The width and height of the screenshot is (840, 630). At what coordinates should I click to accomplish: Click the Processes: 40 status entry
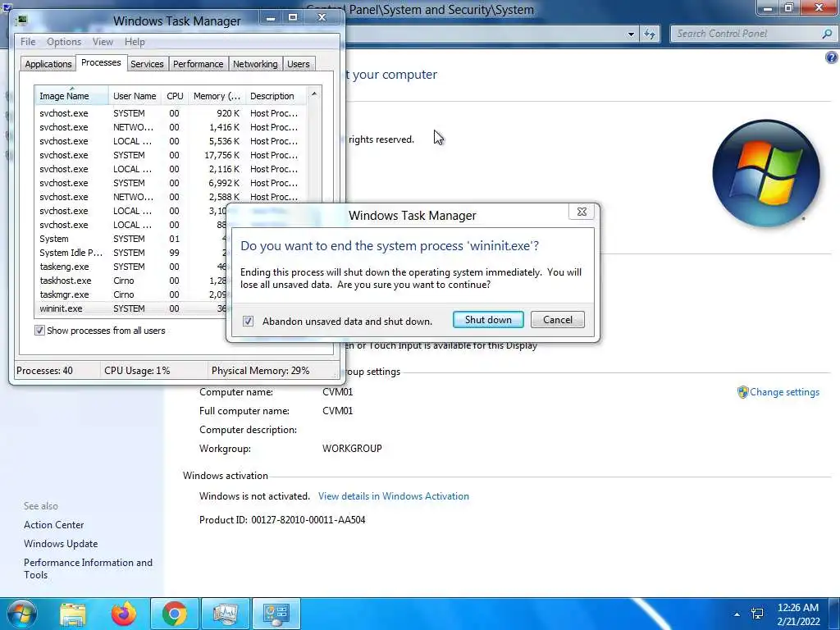[x=44, y=371]
